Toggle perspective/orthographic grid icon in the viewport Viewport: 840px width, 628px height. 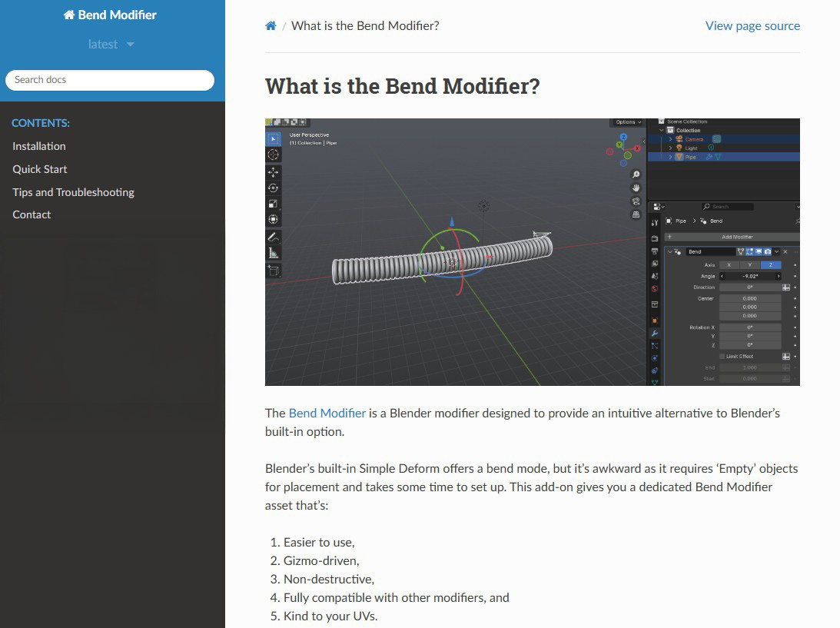pyautogui.click(x=636, y=214)
